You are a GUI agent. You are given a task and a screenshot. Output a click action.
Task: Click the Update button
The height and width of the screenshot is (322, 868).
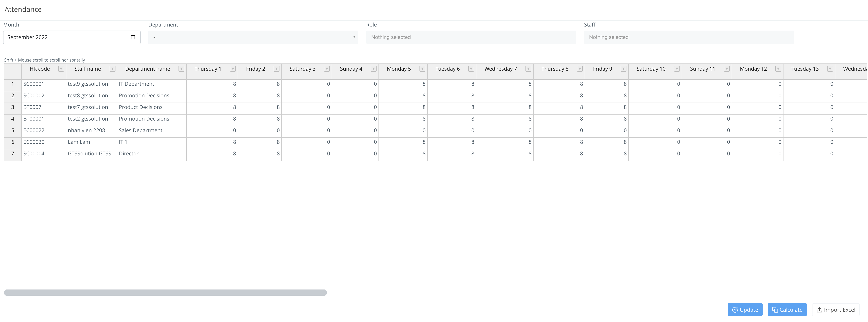(745, 310)
